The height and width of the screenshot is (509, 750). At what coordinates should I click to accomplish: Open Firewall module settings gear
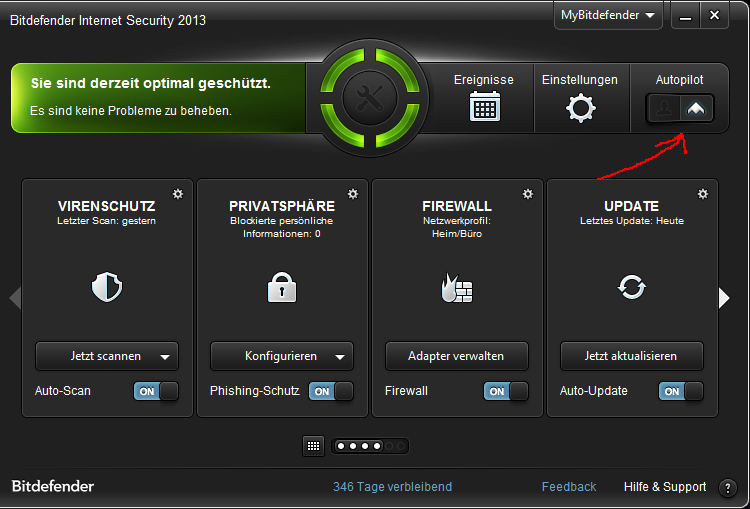(528, 194)
